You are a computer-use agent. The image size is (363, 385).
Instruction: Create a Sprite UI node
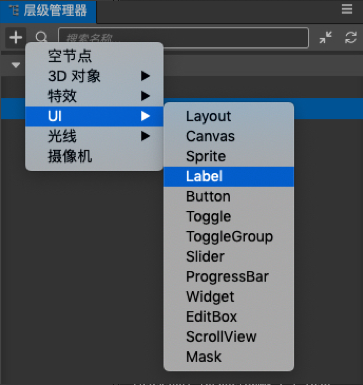point(229,156)
